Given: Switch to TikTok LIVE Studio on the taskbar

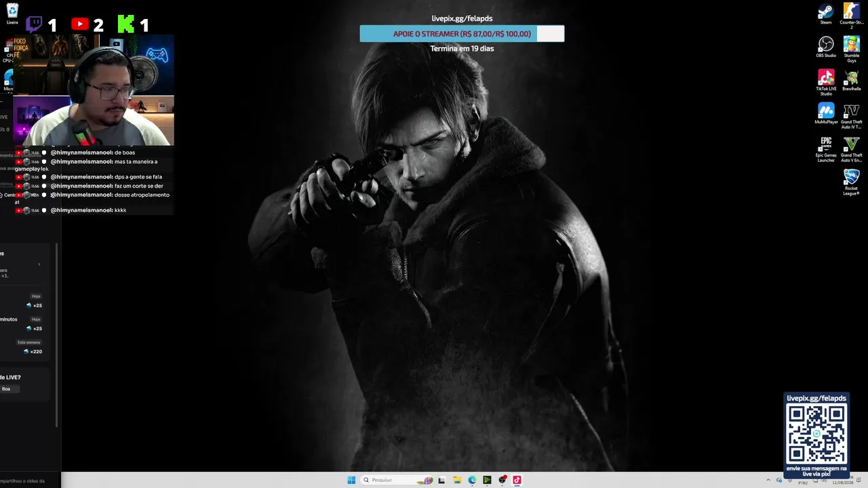Looking at the screenshot, I should click(x=517, y=480).
